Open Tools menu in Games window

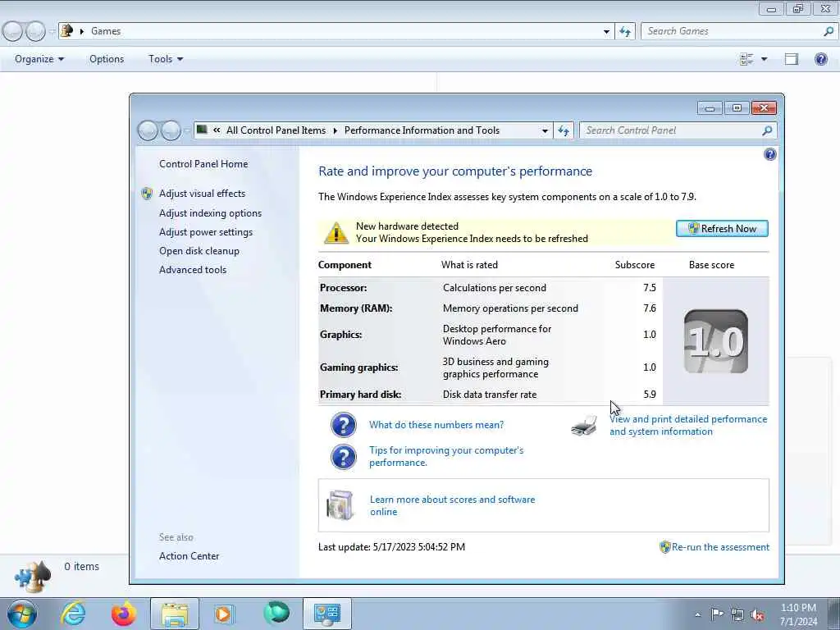[x=166, y=59]
